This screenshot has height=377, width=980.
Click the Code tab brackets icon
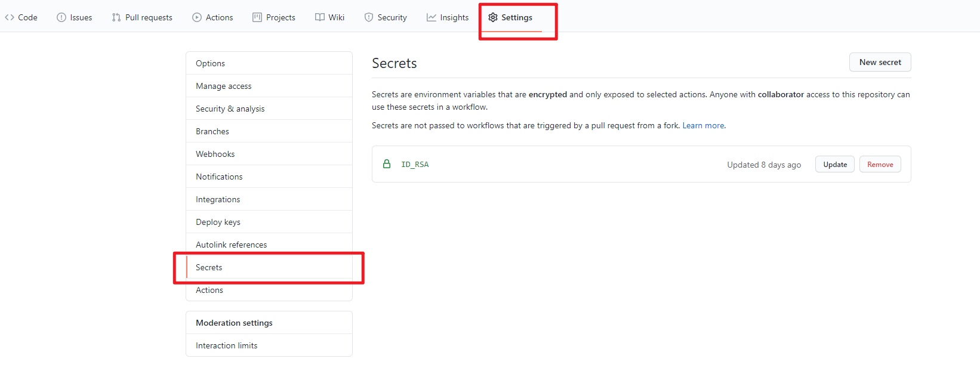[10, 17]
